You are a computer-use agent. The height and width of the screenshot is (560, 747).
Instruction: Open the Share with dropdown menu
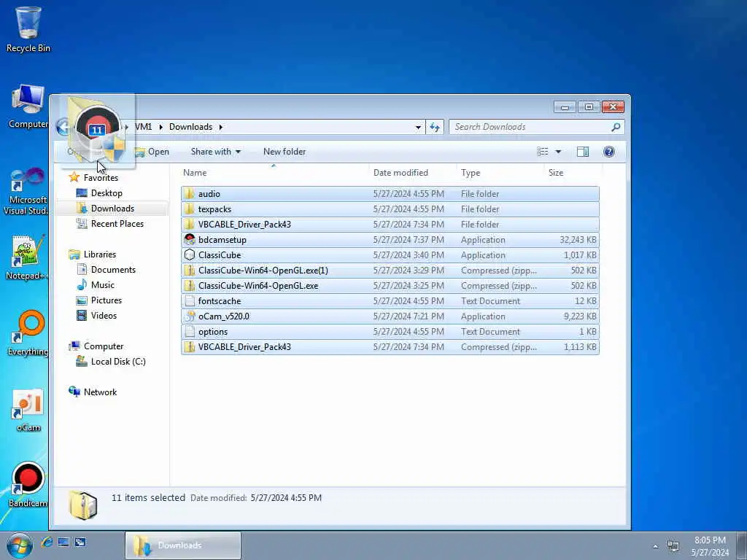pyautogui.click(x=216, y=152)
